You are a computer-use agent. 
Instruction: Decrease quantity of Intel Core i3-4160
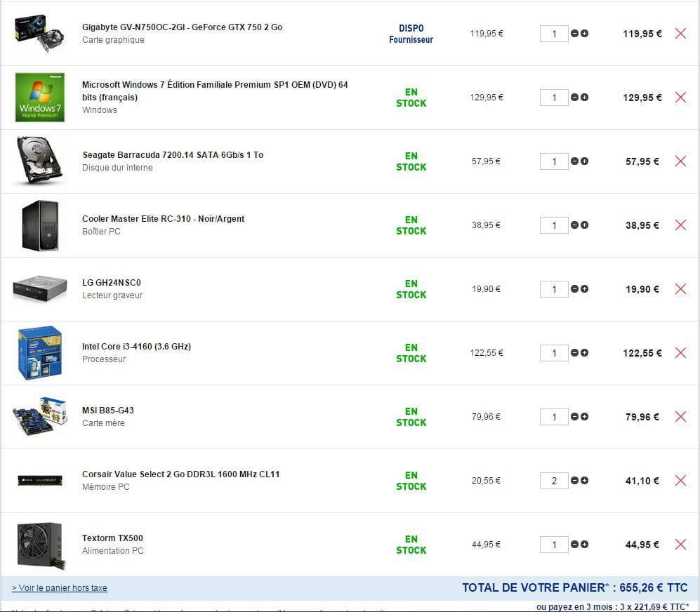point(574,352)
